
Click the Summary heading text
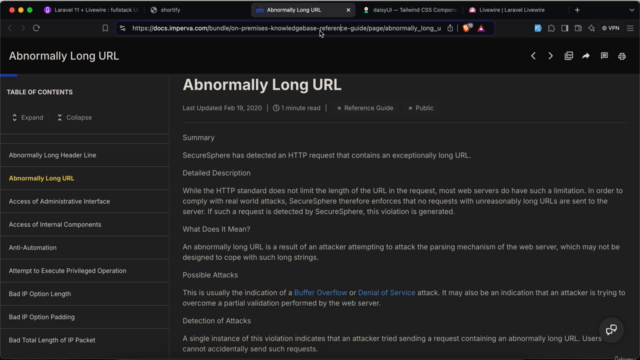(198, 138)
